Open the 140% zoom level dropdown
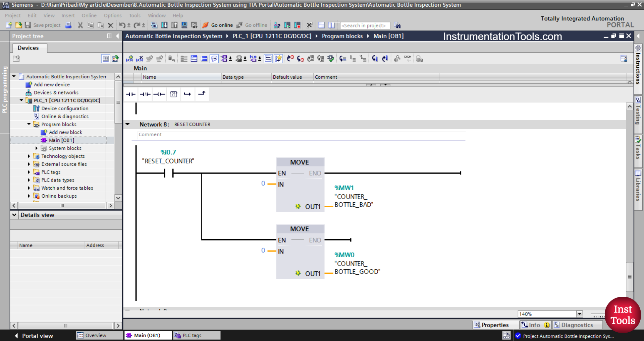This screenshot has width=644, height=341. [580, 314]
